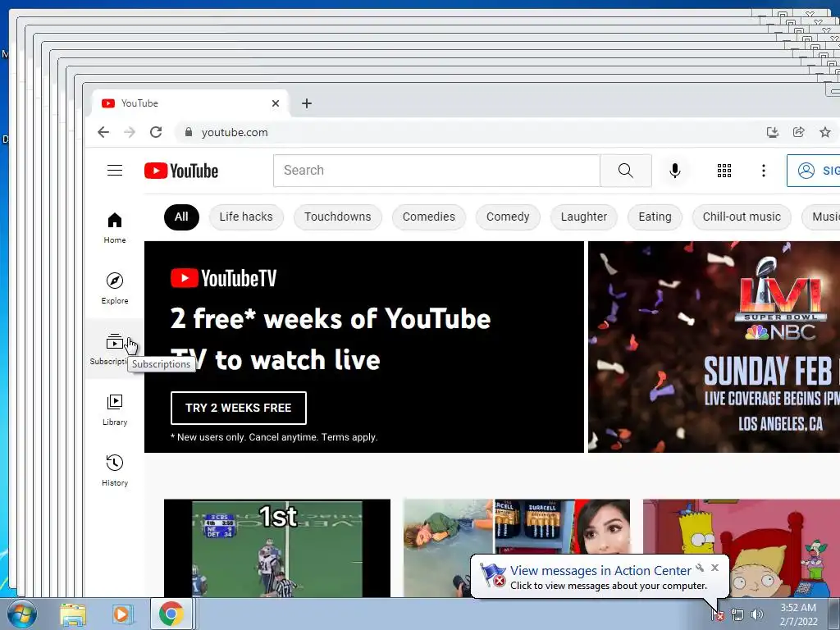This screenshot has height=630, width=840.
Task: Click the Chrome taskbar icon
Action: (171, 614)
